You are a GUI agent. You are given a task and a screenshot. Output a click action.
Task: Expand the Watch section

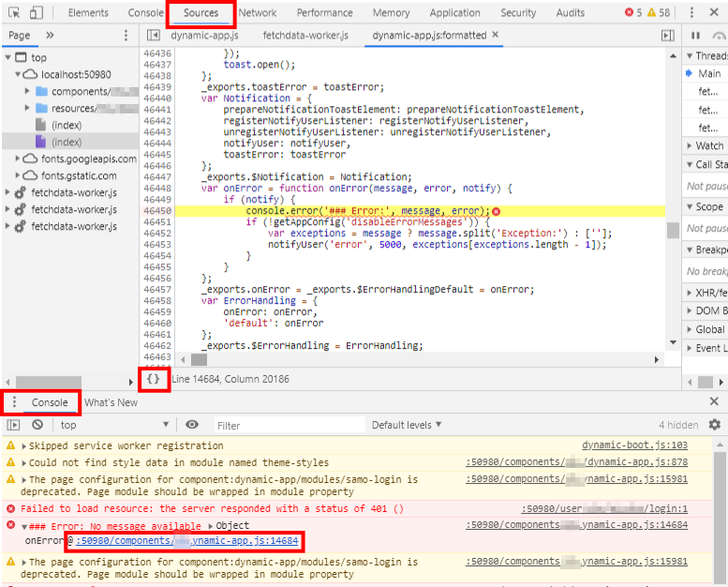690,146
